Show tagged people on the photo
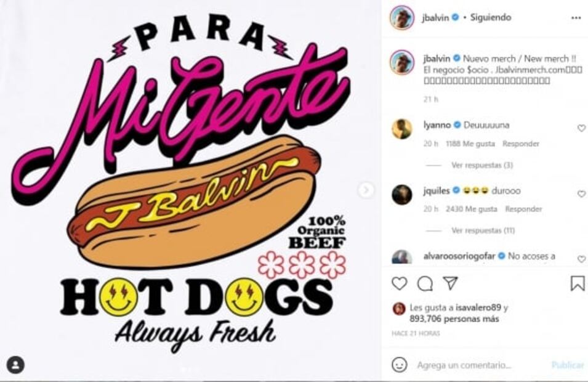Image resolution: width=588 pixels, height=382 pixels. 15,365
